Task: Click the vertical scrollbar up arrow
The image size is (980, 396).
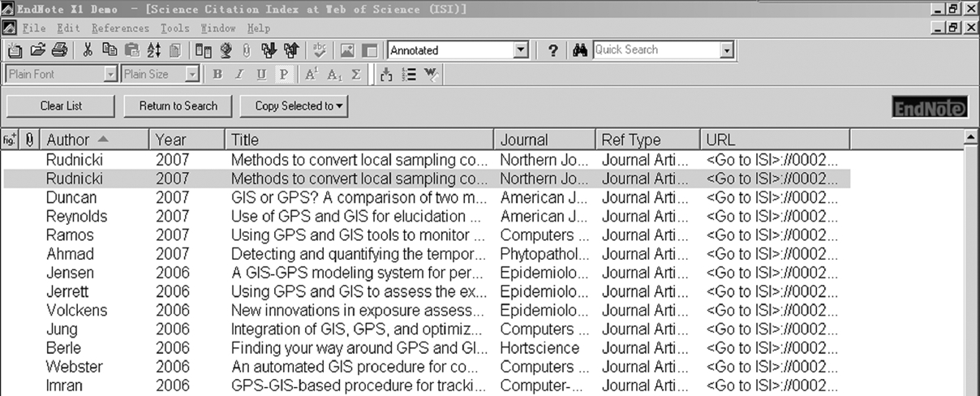Action: tap(970, 137)
